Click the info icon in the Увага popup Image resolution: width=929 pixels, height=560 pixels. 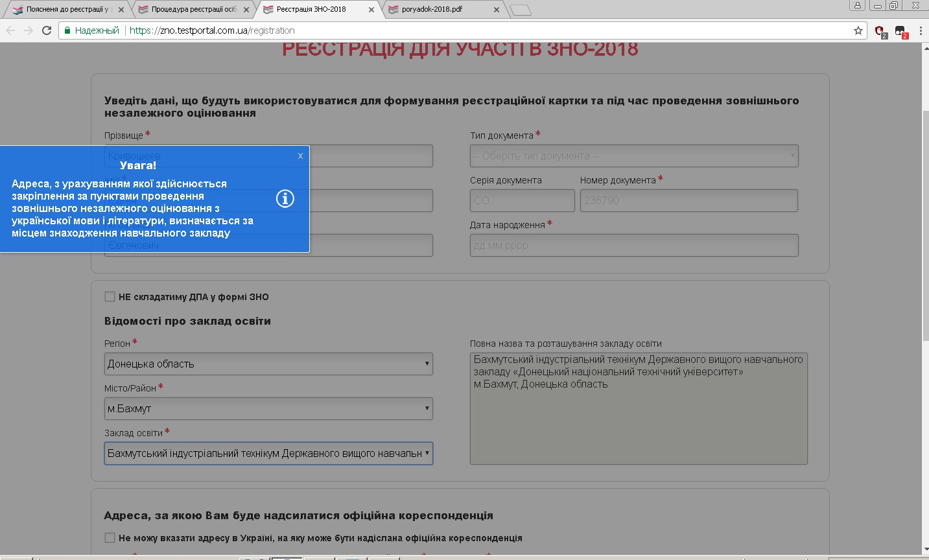[285, 198]
